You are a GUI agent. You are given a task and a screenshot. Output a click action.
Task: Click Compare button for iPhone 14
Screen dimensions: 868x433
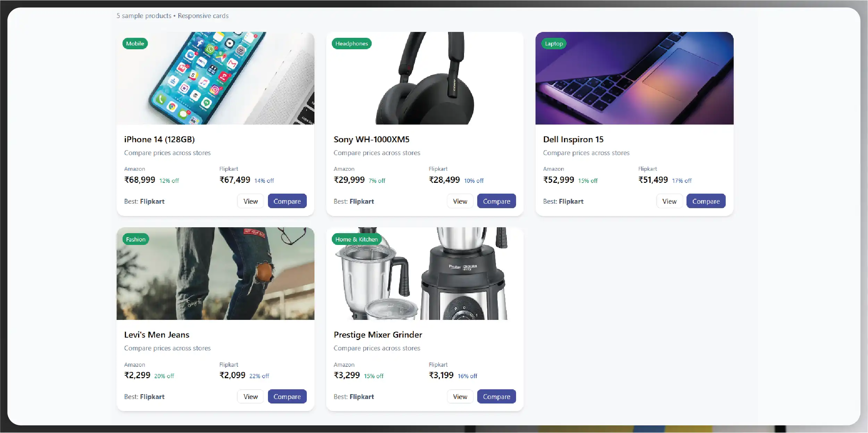pos(287,201)
